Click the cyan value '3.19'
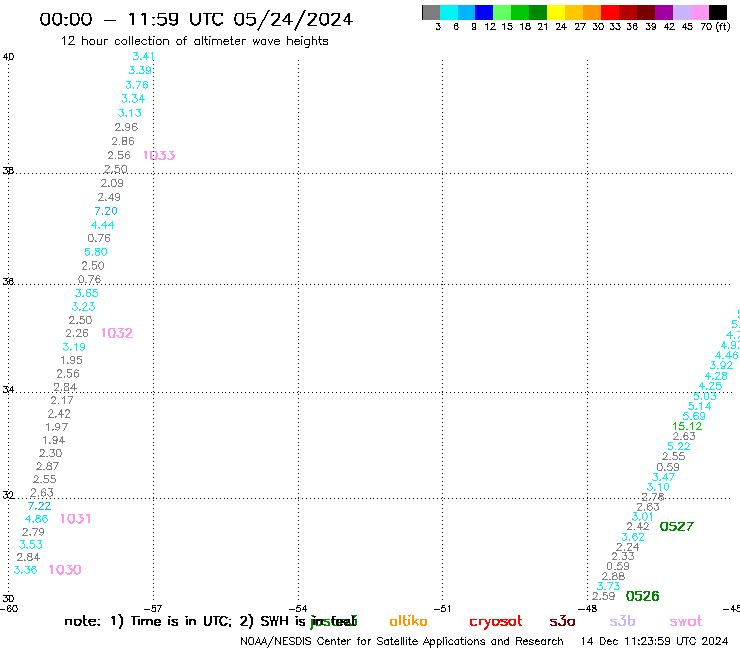The image size is (740, 650). 74,347
